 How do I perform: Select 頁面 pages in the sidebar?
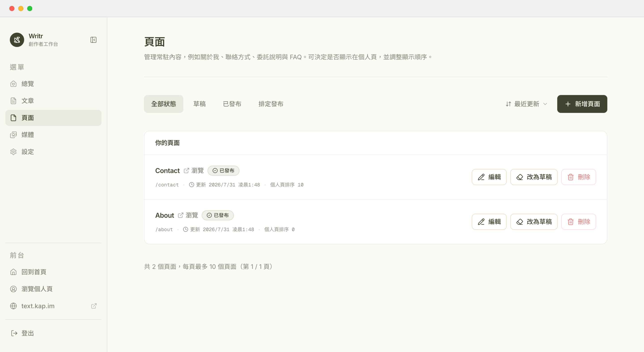(x=53, y=117)
